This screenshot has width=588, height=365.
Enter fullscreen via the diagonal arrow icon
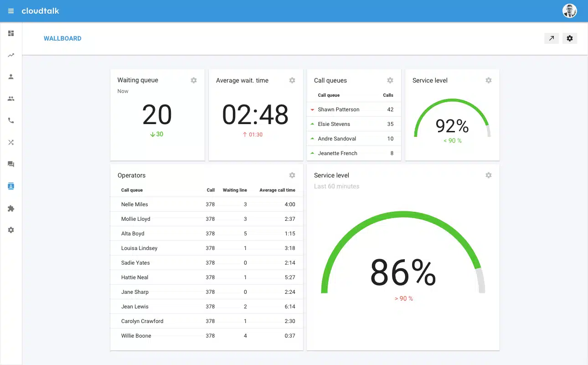(552, 38)
